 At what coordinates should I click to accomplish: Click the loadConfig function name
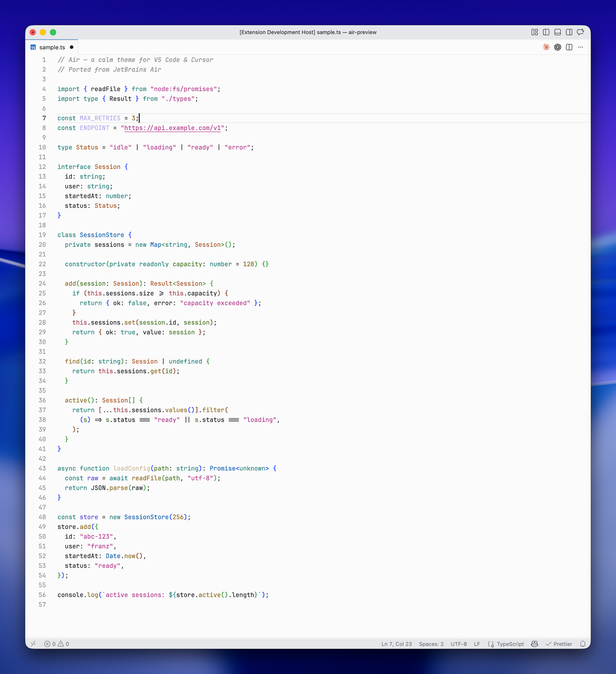click(x=132, y=468)
